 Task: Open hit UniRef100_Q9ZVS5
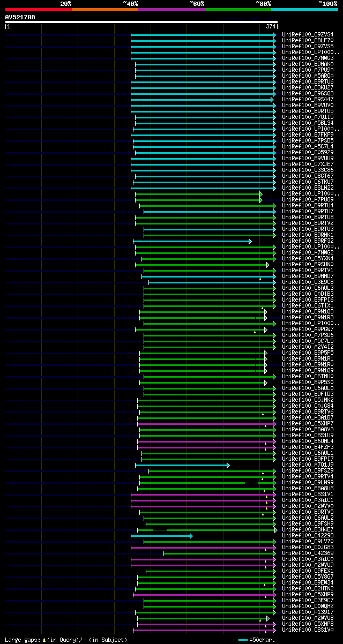coord(308,46)
